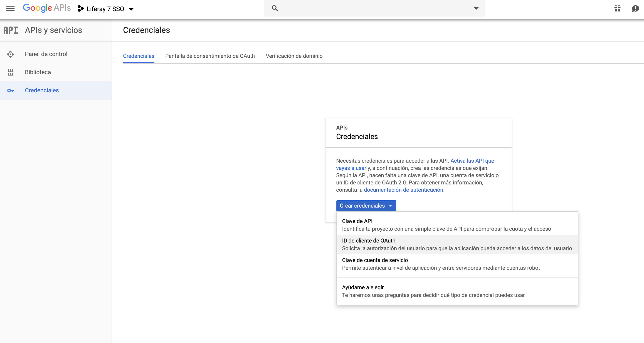
Task: Click the Biblioteca library icon
Action: 10,72
